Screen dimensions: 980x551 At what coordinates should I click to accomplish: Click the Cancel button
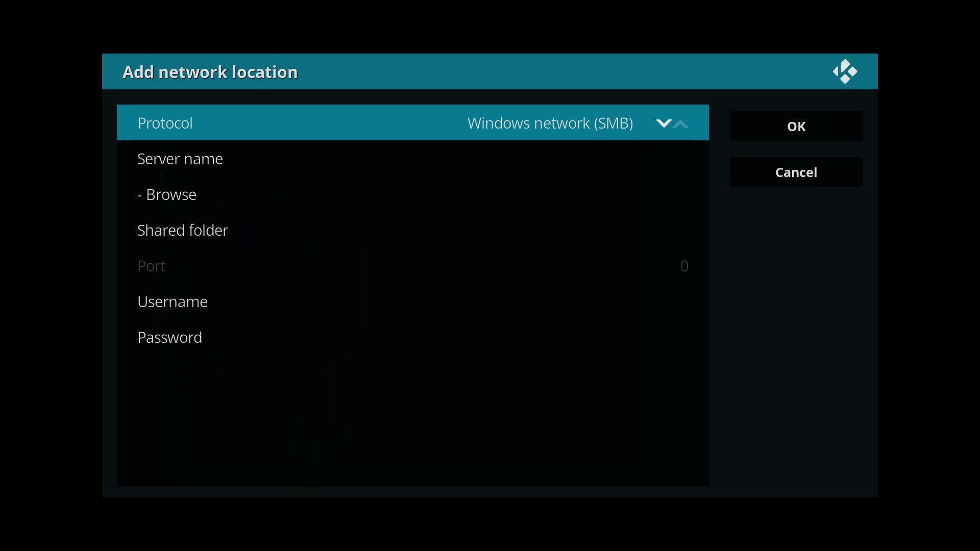pyautogui.click(x=796, y=172)
